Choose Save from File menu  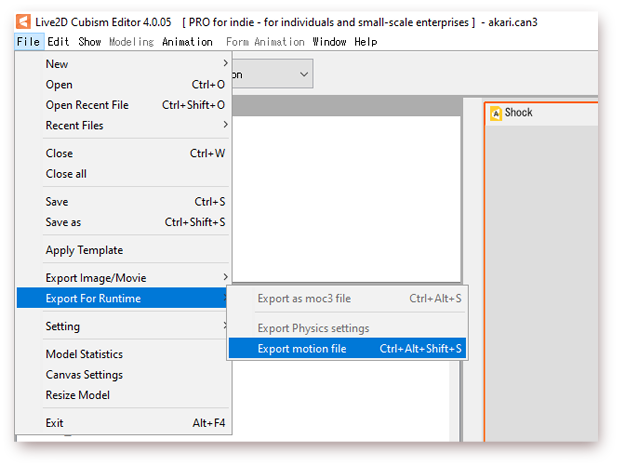coord(123,201)
